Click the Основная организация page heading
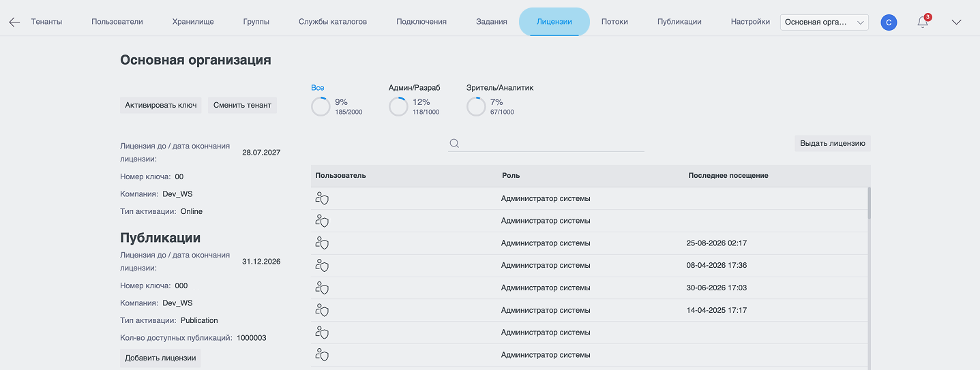Viewport: 980px width, 370px height. (196, 60)
